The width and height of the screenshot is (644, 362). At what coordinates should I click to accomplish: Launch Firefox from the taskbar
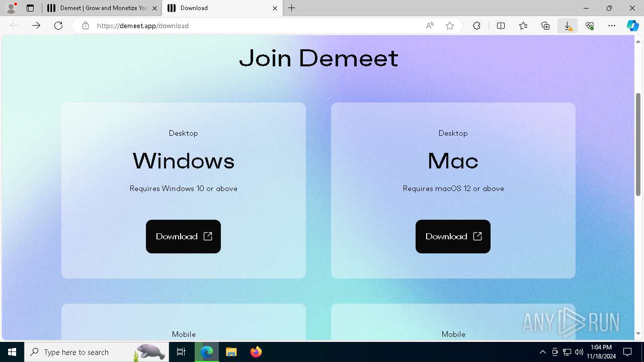coord(256,352)
